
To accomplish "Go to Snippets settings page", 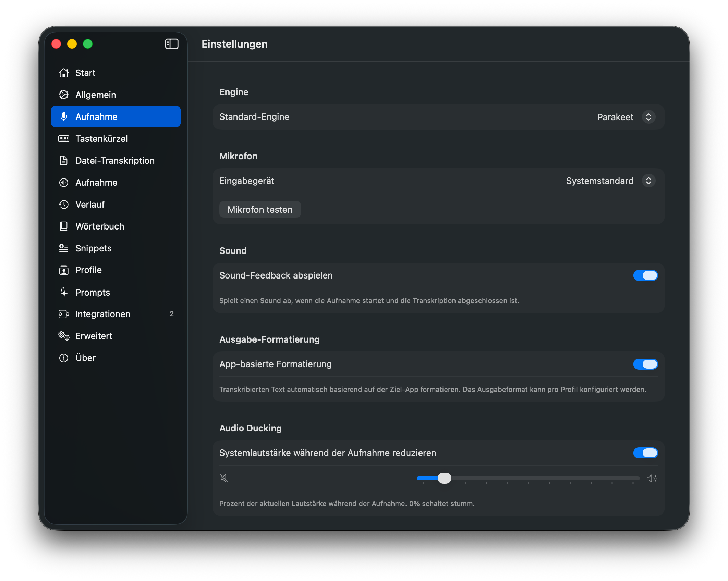I will pyautogui.click(x=94, y=248).
